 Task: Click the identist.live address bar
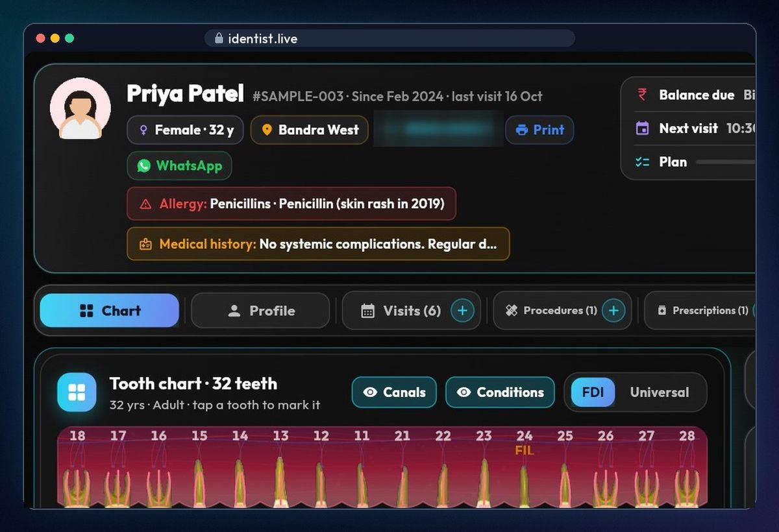point(389,38)
